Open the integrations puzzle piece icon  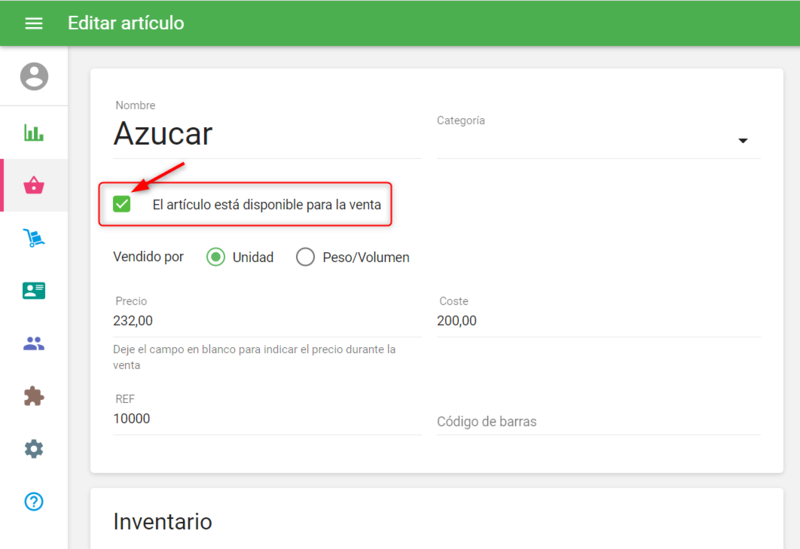coord(34,396)
